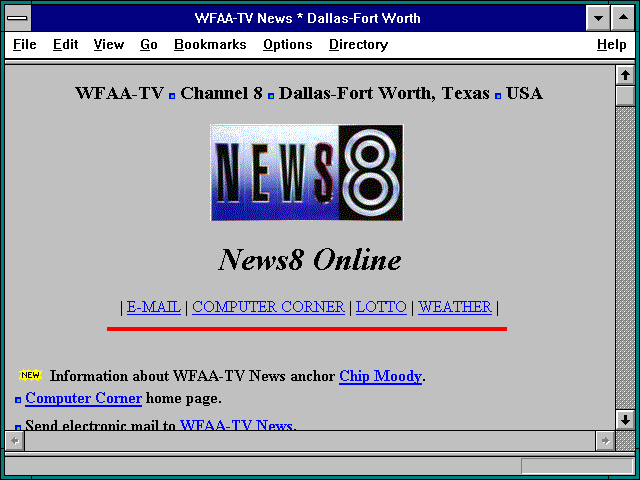Open the File menu
Viewport: 640px width, 480px height.
[x=24, y=44]
